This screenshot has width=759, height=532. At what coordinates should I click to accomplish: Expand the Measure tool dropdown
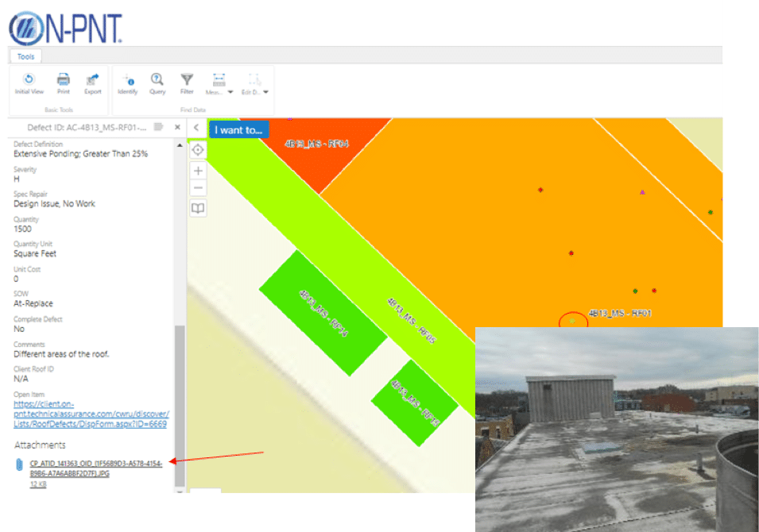tap(230, 91)
